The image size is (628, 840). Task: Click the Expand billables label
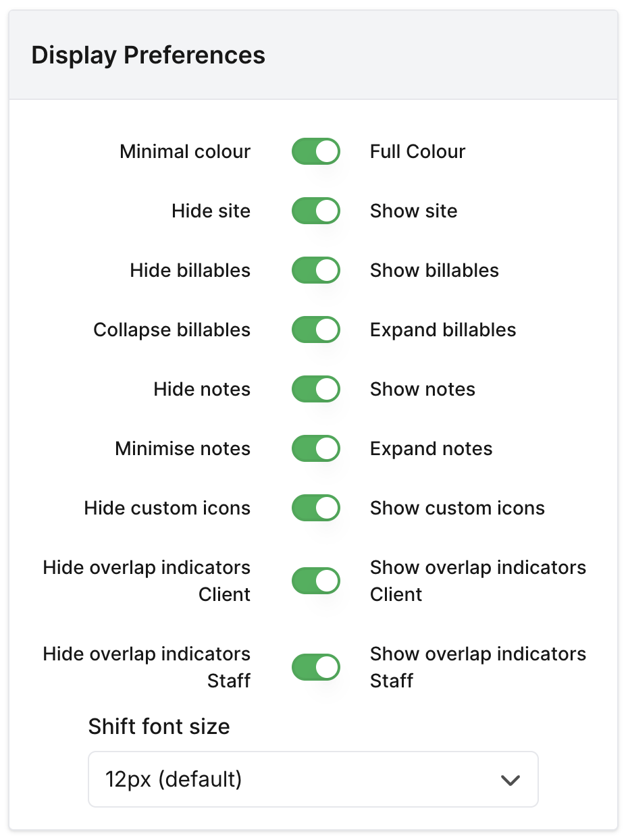[443, 330]
